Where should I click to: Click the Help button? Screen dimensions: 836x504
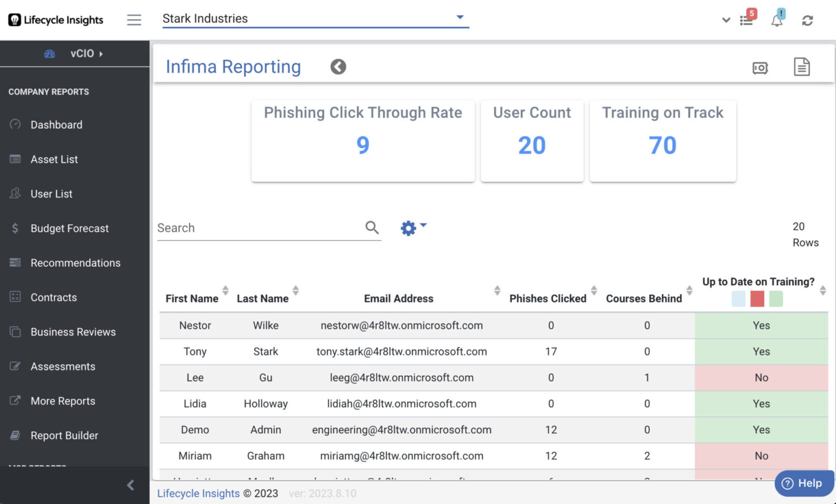tap(804, 483)
